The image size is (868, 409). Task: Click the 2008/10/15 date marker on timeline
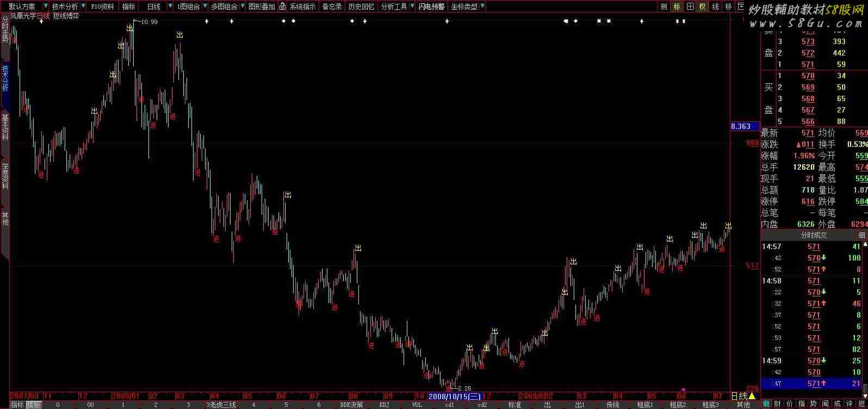(x=455, y=396)
